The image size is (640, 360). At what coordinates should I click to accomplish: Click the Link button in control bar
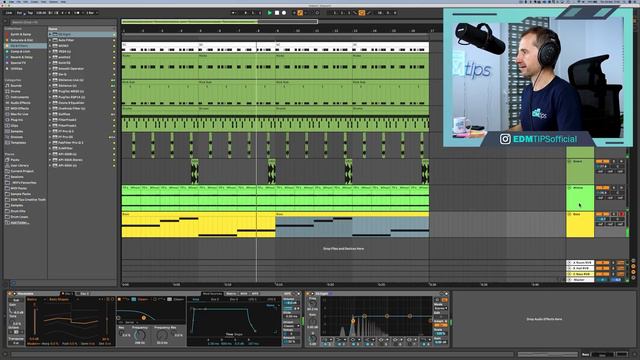click(9, 13)
